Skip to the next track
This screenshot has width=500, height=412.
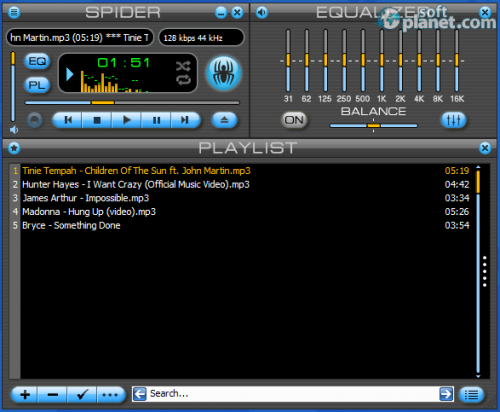(x=185, y=120)
